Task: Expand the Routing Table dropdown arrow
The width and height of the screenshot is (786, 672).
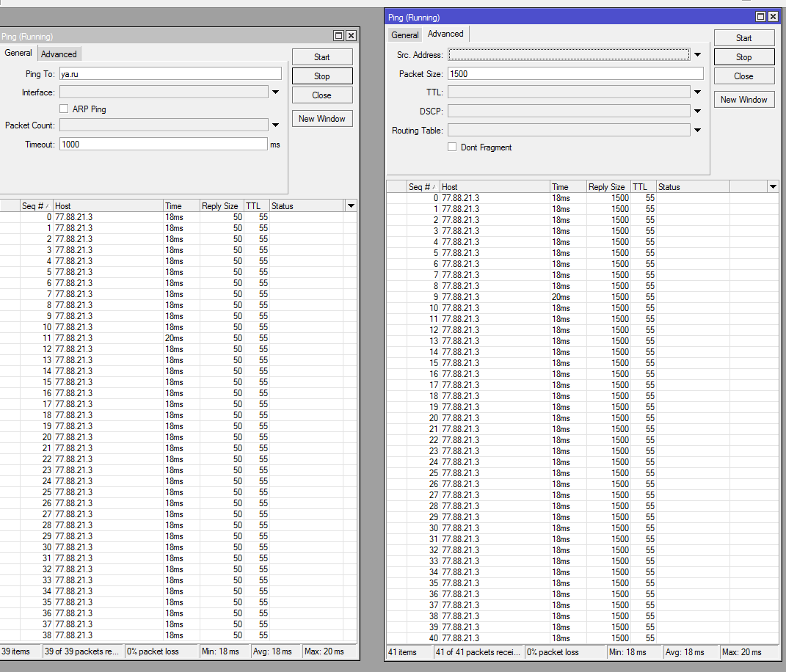Action: coord(697,131)
